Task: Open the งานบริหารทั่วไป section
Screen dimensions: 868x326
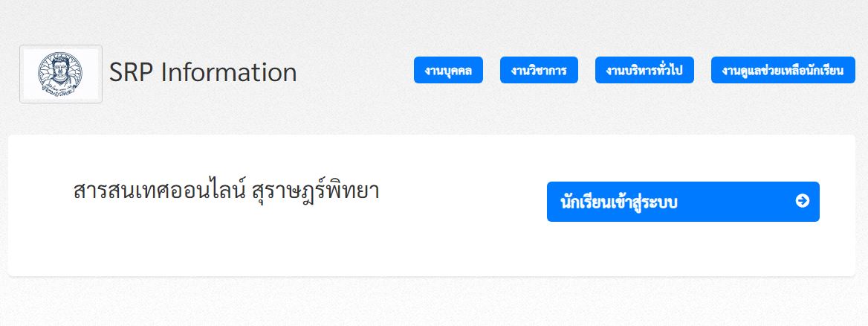Action: coord(644,71)
